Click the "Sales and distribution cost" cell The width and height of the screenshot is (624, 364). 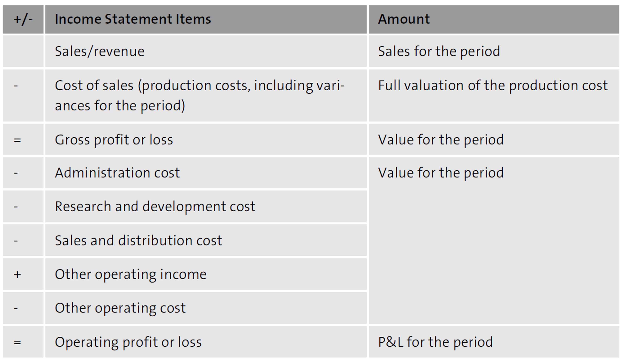(x=138, y=240)
